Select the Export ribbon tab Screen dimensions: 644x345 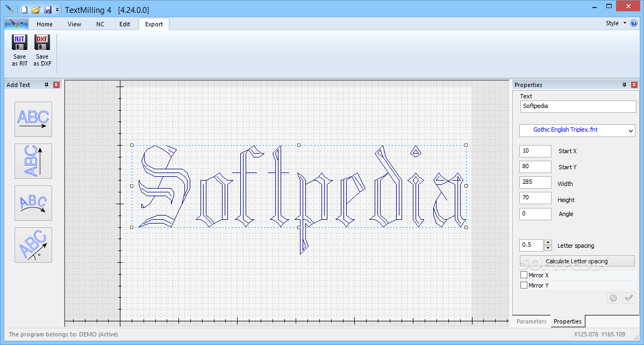tap(154, 24)
